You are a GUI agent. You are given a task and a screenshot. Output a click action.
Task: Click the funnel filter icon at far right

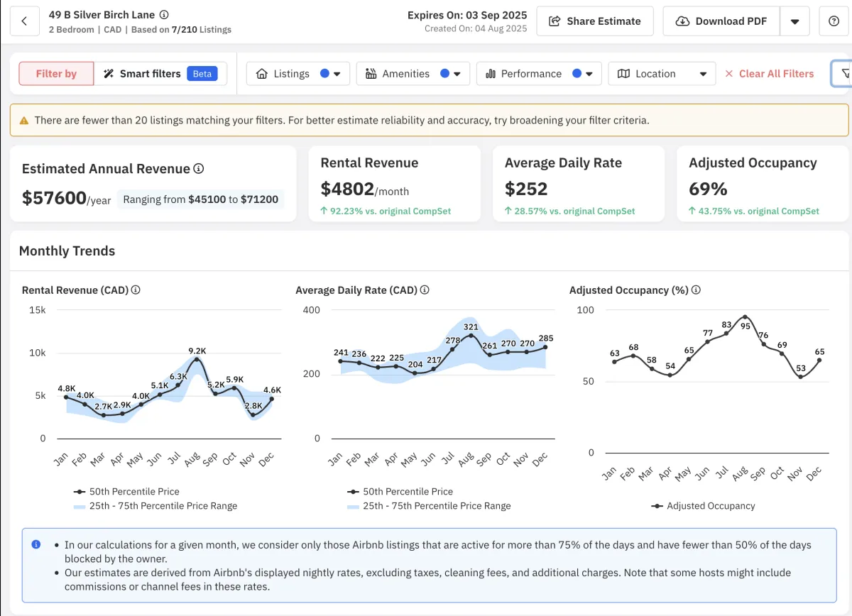click(x=843, y=73)
